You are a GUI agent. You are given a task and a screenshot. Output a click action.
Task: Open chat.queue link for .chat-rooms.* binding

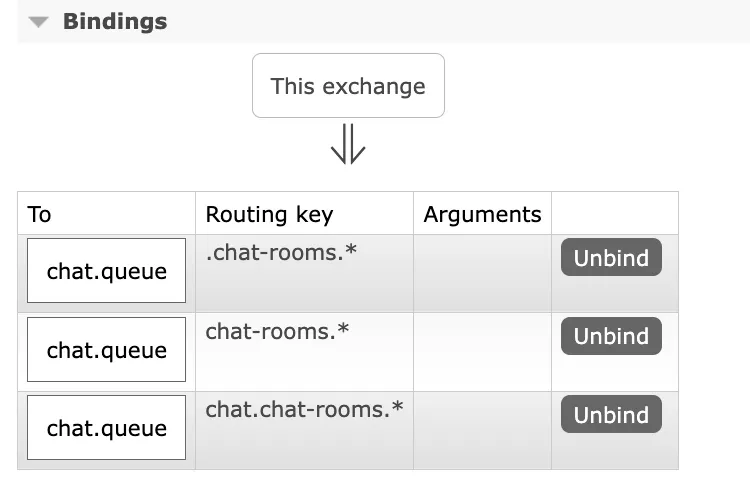tap(106, 271)
